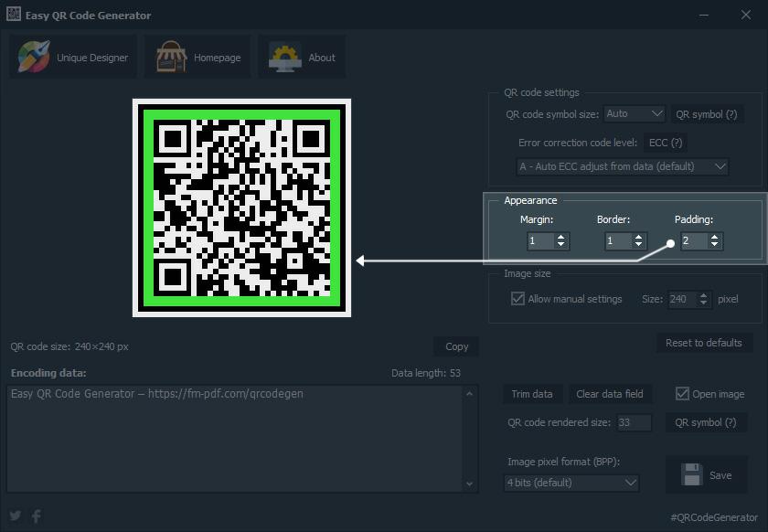Decrease the image Size value
This screenshot has width=768, height=532.
tap(704, 303)
